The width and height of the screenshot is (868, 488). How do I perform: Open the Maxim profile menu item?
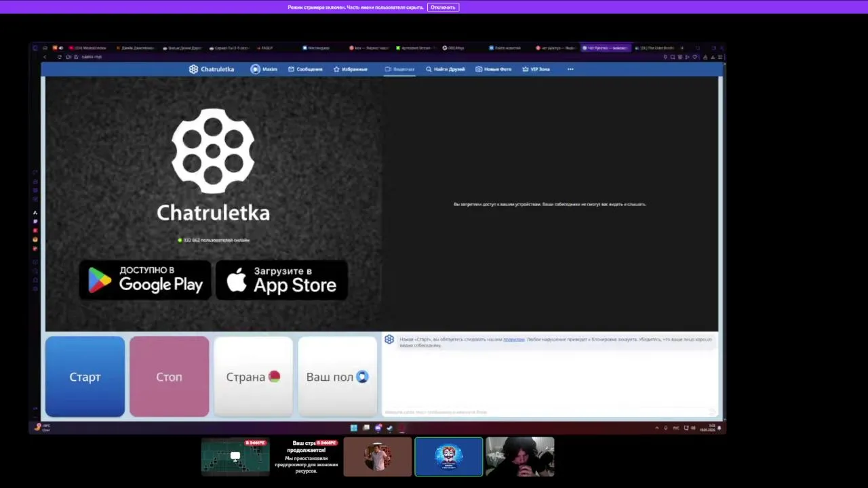click(x=264, y=69)
